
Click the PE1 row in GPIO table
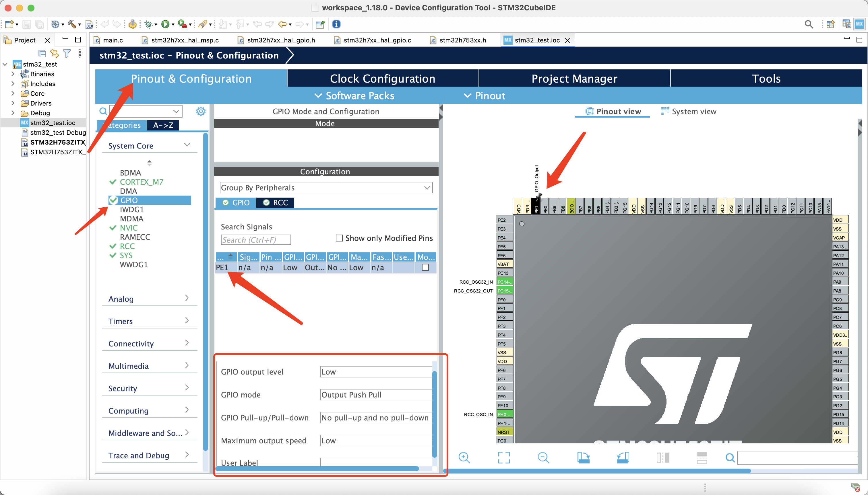(325, 268)
